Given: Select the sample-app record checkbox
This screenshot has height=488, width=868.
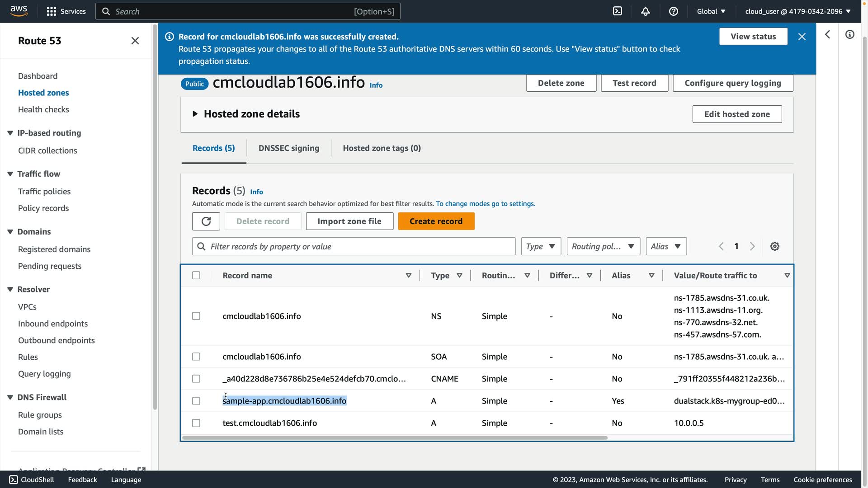Looking at the screenshot, I should tap(196, 401).
